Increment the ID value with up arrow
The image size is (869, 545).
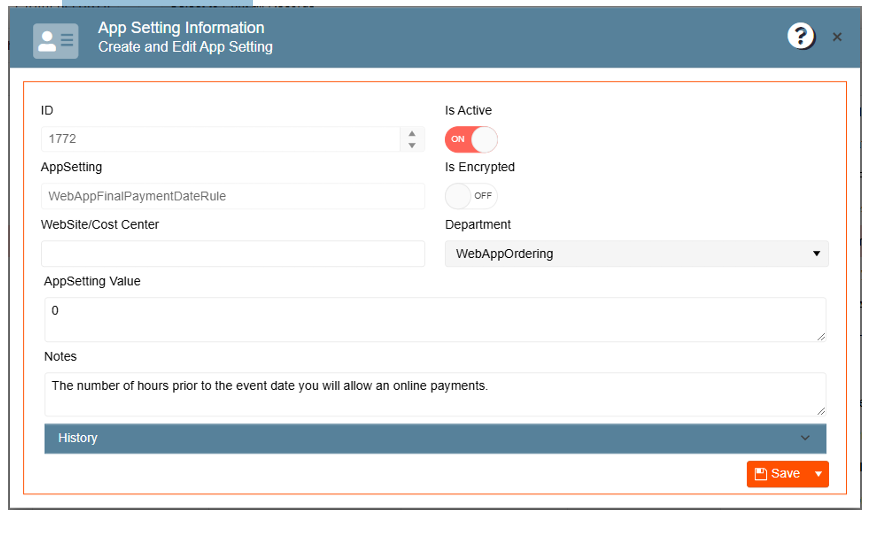411,133
